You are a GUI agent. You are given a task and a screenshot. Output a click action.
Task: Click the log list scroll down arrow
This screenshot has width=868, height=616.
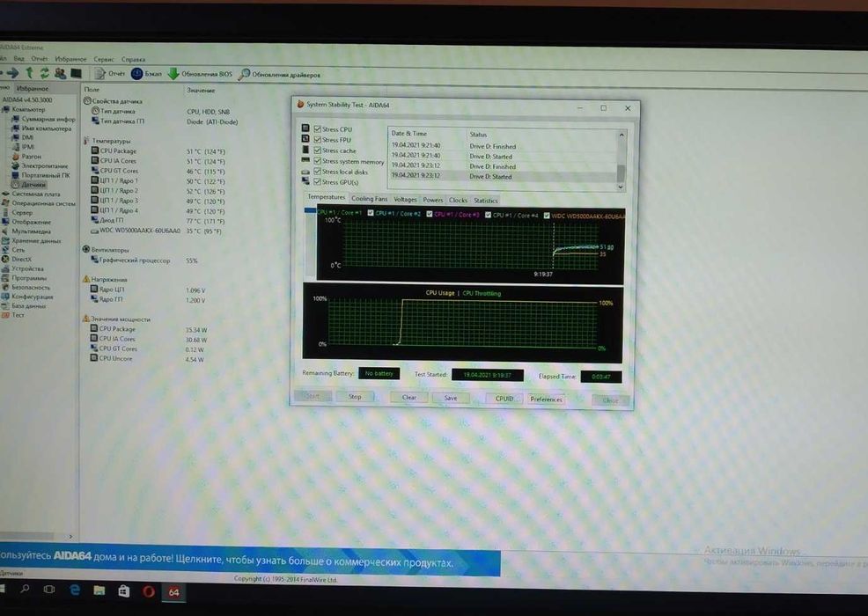pos(621,187)
